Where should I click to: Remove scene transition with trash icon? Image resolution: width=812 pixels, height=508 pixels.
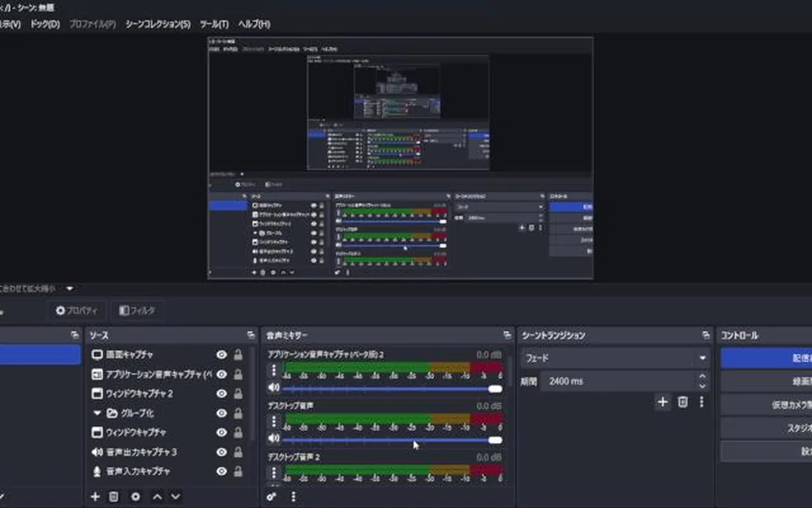[682, 401]
